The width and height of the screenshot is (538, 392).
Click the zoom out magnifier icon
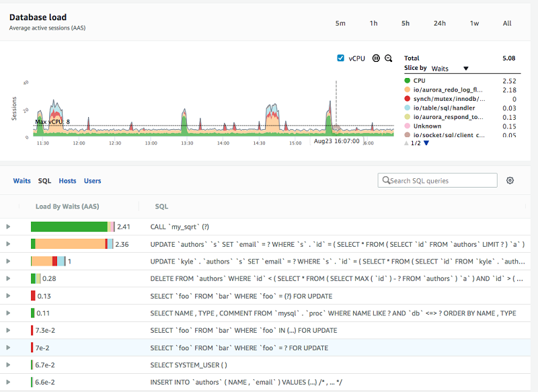point(388,58)
